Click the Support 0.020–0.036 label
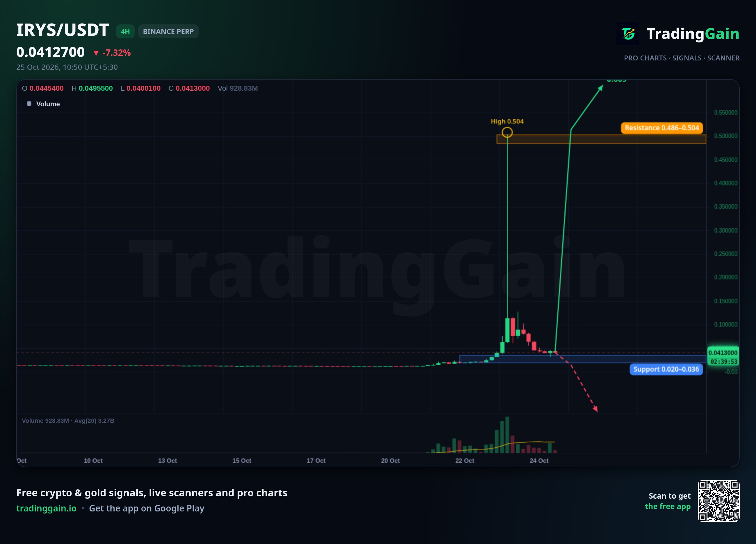This screenshot has width=756, height=544. 666,369
